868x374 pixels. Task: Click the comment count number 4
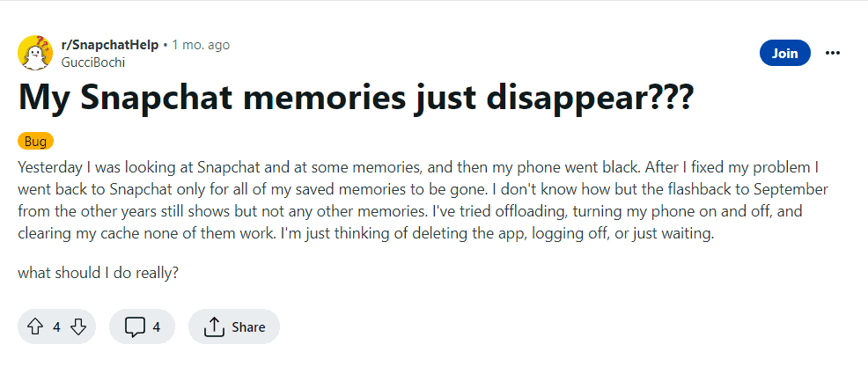(x=157, y=327)
